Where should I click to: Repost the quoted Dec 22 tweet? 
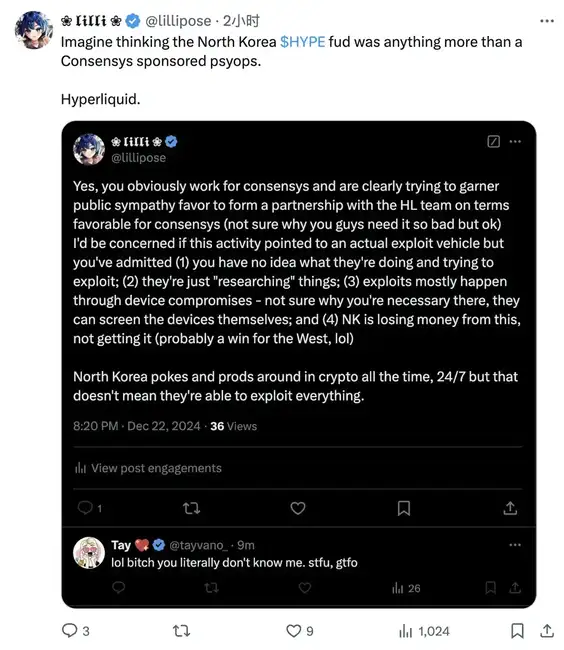(191, 508)
